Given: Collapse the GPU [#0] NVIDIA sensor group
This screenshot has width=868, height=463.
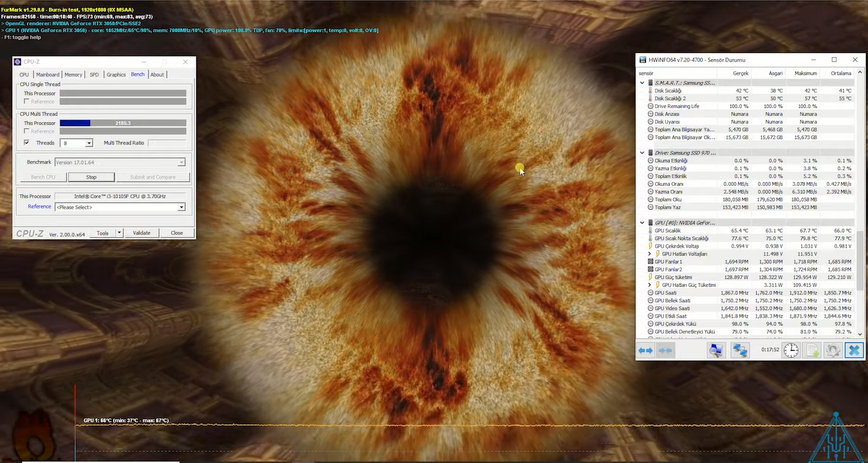Looking at the screenshot, I should (642, 222).
